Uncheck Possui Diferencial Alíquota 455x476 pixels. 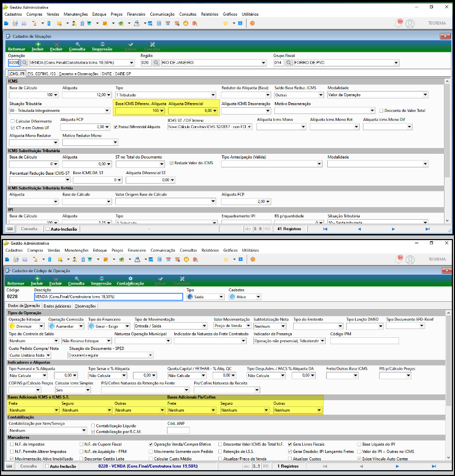[x=116, y=127]
